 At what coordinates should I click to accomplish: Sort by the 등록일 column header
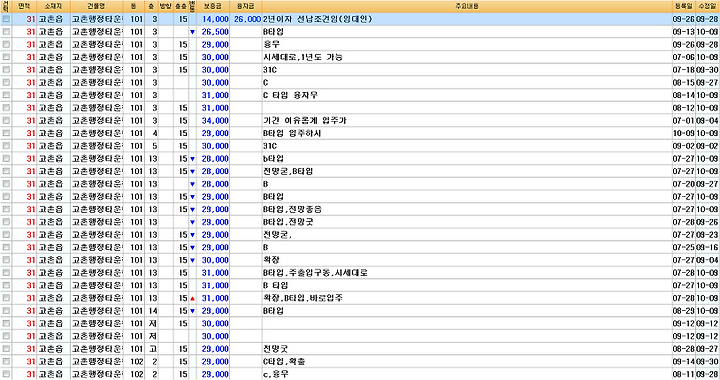click(684, 6)
